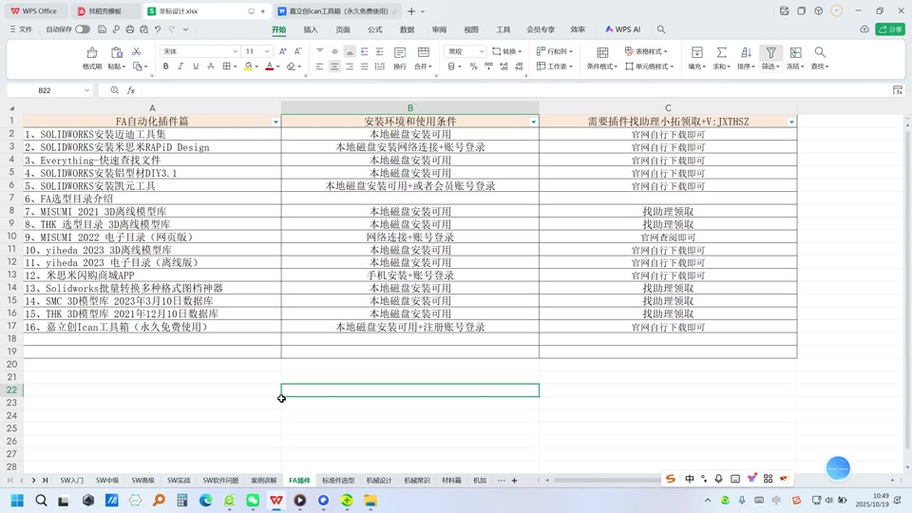912x513 pixels.
Task: Toggle Bold formatting
Action: 166,67
